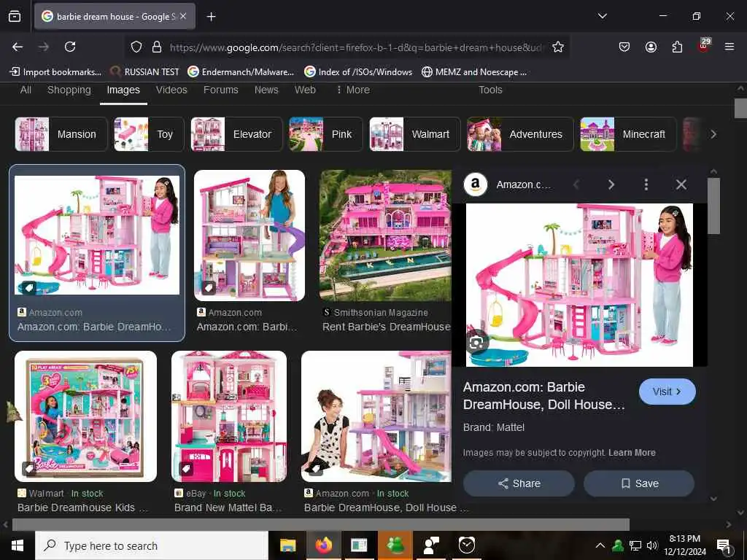Switch to the Shopping tab

click(69, 90)
